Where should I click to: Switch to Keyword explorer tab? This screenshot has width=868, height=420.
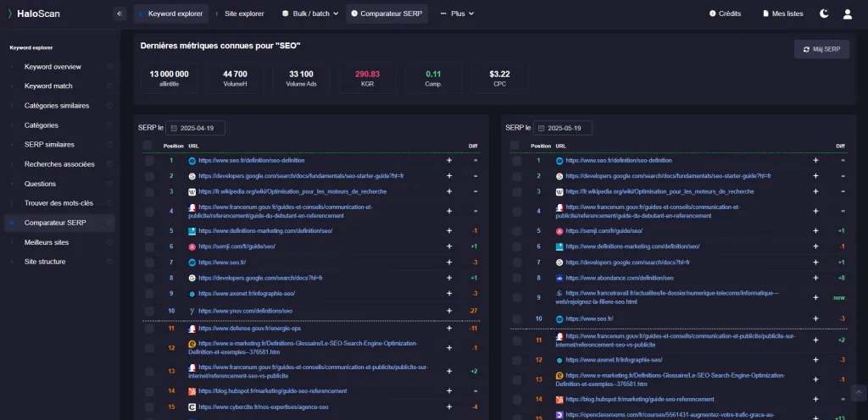pyautogui.click(x=170, y=14)
